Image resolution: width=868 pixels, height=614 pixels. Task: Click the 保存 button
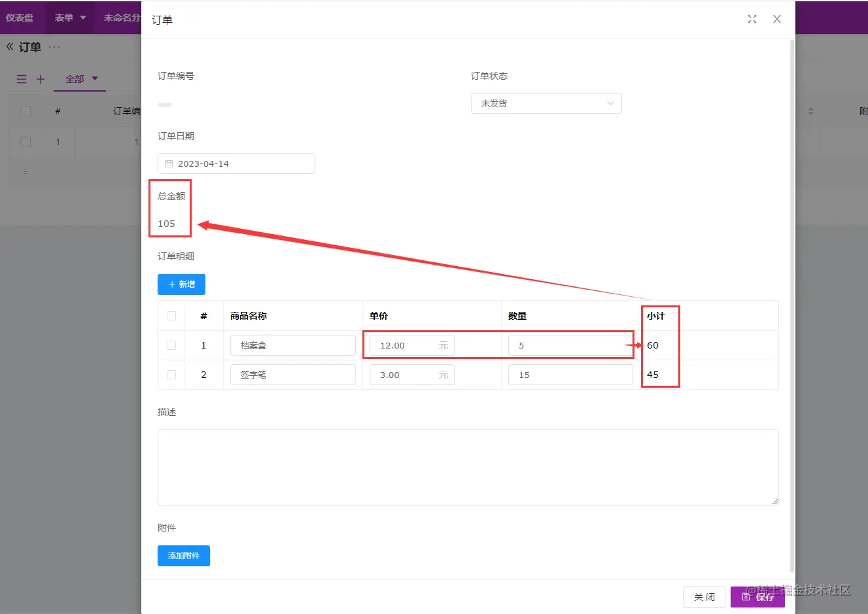(757, 597)
